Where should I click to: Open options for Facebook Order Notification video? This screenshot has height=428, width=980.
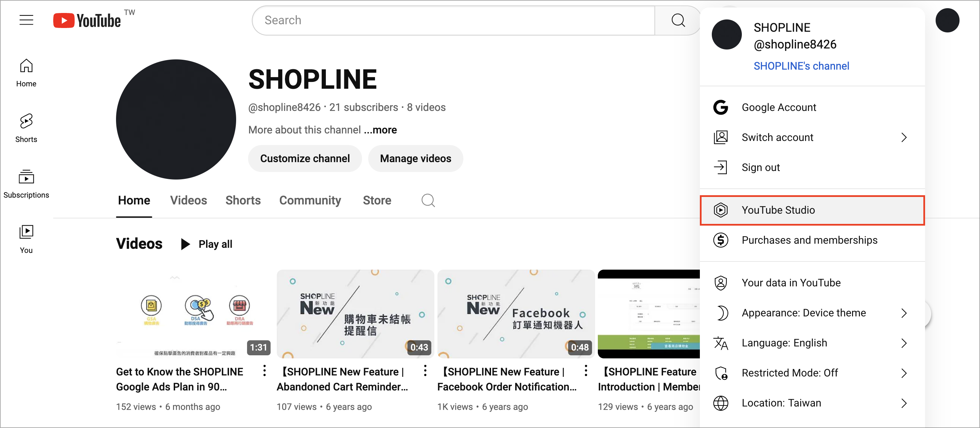tap(586, 371)
